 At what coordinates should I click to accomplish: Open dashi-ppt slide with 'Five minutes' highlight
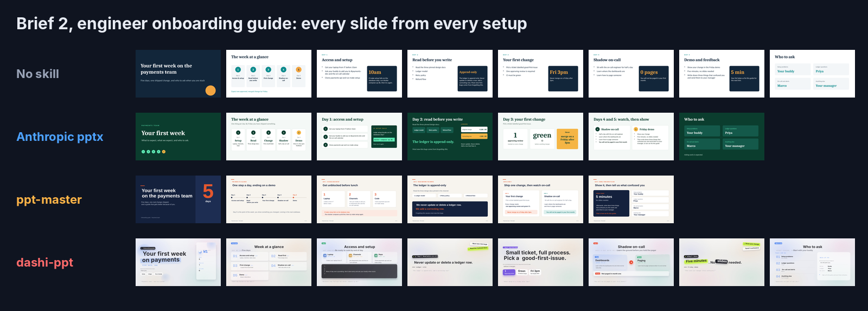coord(722,262)
